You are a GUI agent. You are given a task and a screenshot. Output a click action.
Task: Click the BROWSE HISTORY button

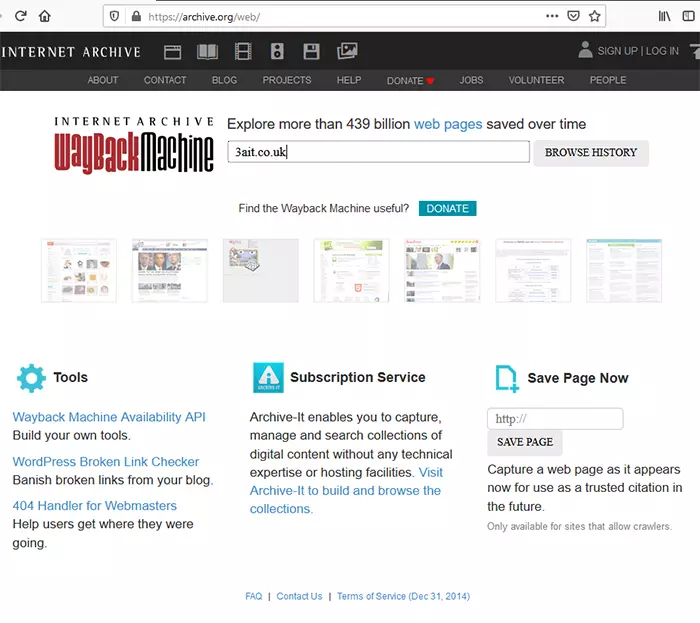point(591,153)
